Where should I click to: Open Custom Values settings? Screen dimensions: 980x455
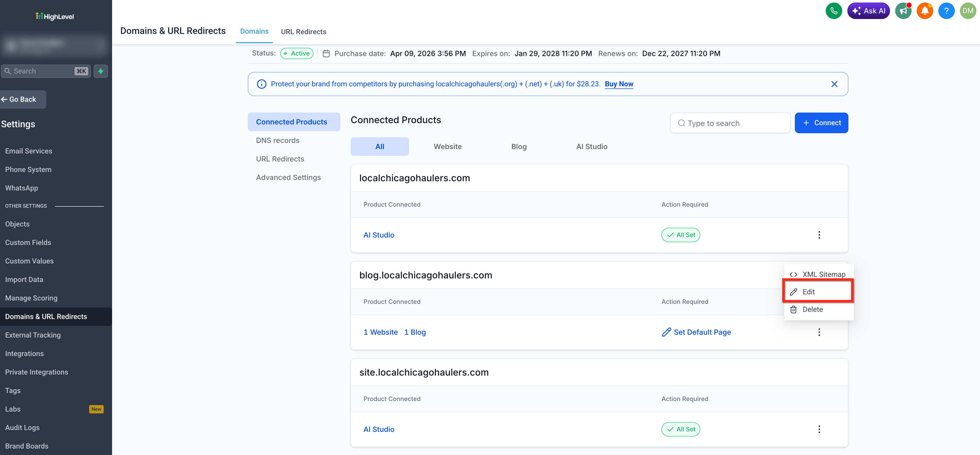pyautogui.click(x=29, y=261)
